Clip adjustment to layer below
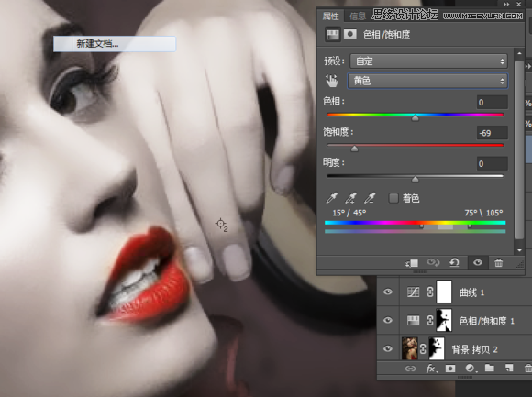Viewport: 532px width, 397px height. pyautogui.click(x=412, y=263)
